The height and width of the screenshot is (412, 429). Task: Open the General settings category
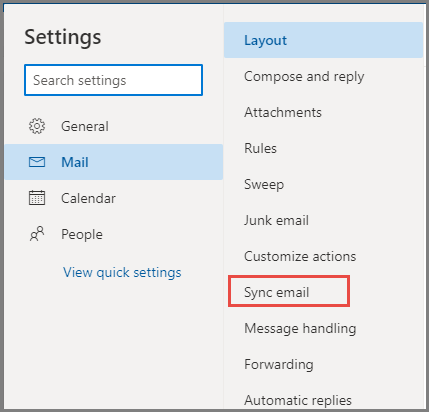[x=114, y=126]
